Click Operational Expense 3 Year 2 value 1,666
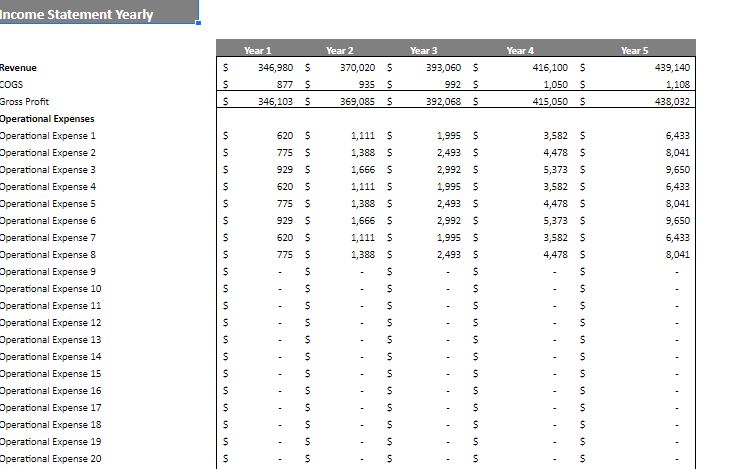The width and height of the screenshot is (744, 469). point(363,170)
